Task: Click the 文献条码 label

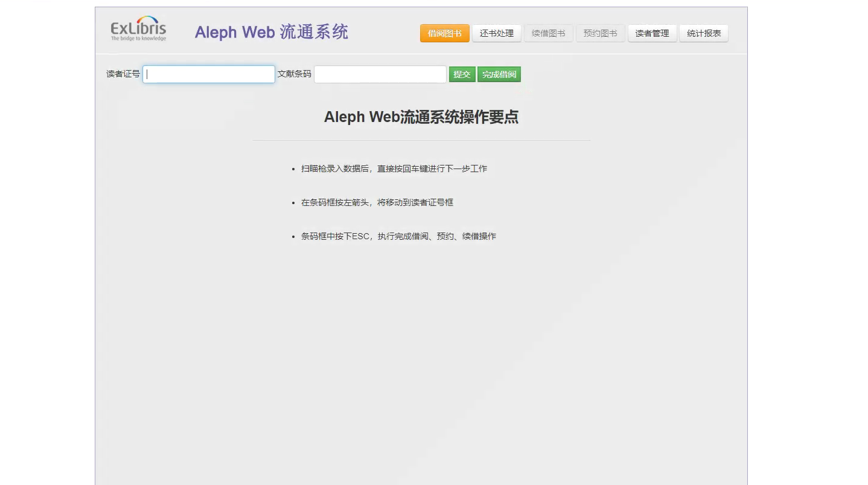Action: [295, 74]
